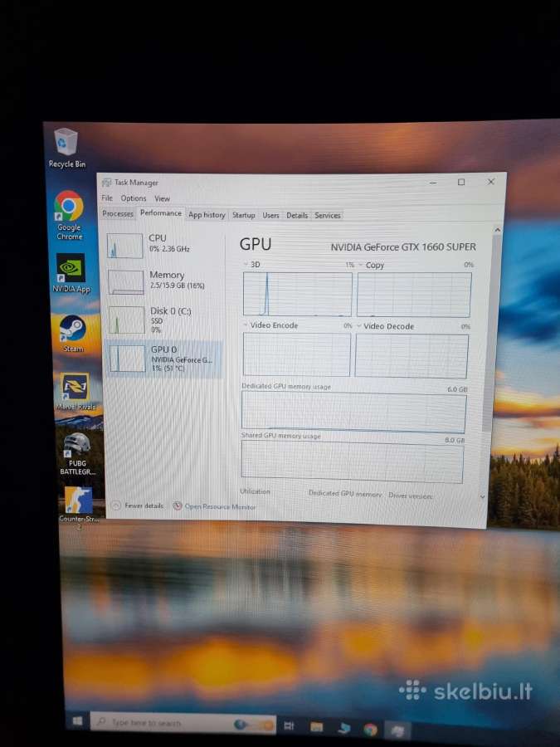Click the NVIDIA GeForce GTX 1660 SUPER text

pyautogui.click(x=403, y=247)
